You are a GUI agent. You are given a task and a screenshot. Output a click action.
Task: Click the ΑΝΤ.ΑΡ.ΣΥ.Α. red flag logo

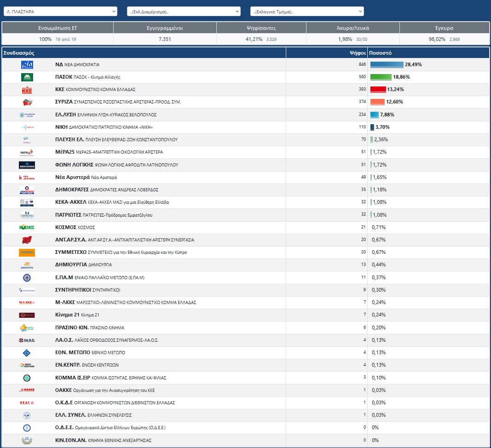[x=27, y=240]
